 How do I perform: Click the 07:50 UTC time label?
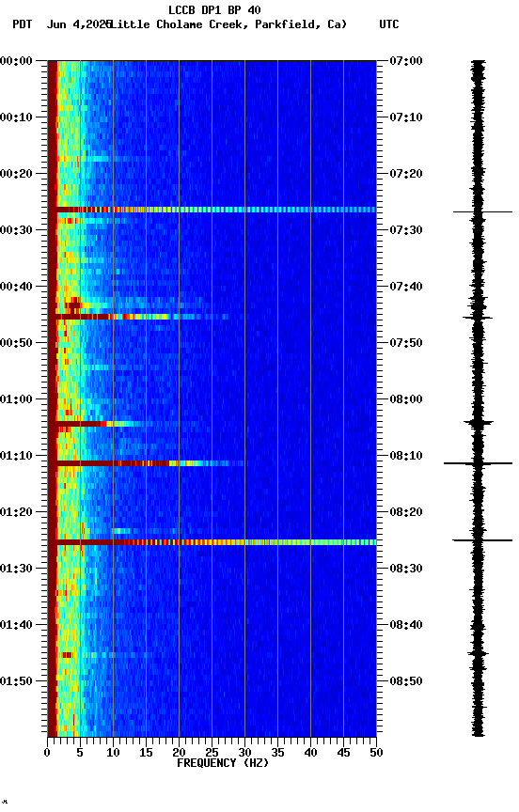[x=405, y=343]
